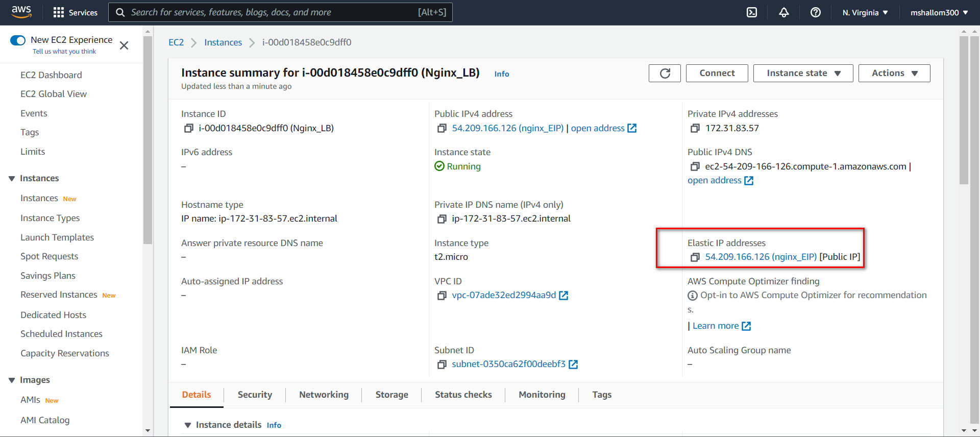980x437 pixels.
Task: Toggle the New EC2 Experience switch
Action: click(18, 40)
